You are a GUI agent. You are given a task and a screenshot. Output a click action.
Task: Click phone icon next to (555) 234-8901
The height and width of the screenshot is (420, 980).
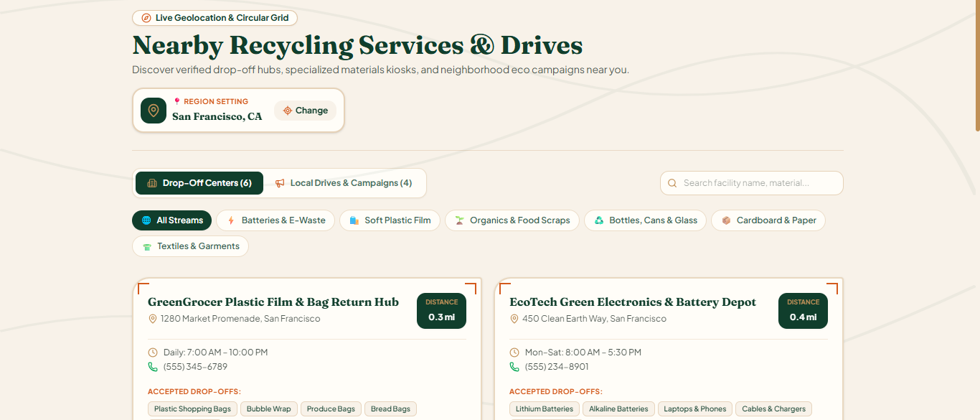click(x=514, y=367)
